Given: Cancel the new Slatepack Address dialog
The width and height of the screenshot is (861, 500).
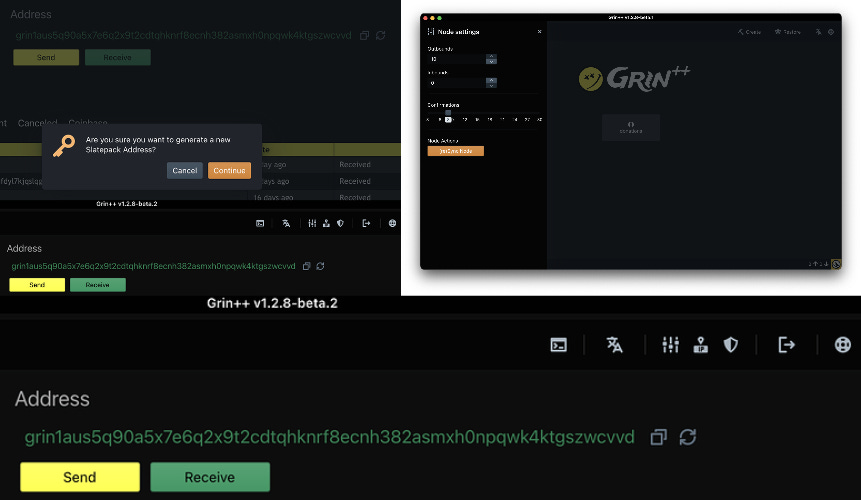Looking at the screenshot, I should [184, 171].
